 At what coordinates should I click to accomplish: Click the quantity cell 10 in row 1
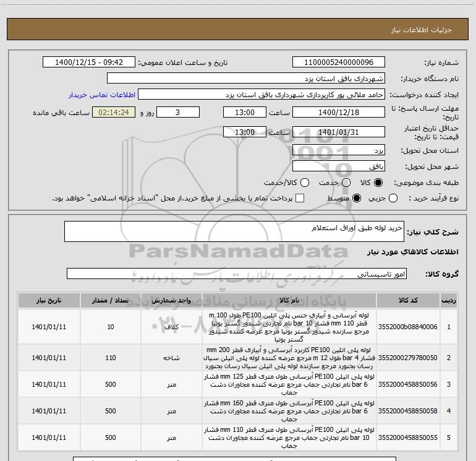click(111, 327)
